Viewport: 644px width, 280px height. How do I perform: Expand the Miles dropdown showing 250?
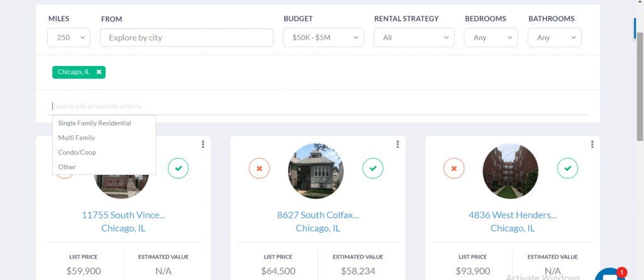(x=69, y=38)
